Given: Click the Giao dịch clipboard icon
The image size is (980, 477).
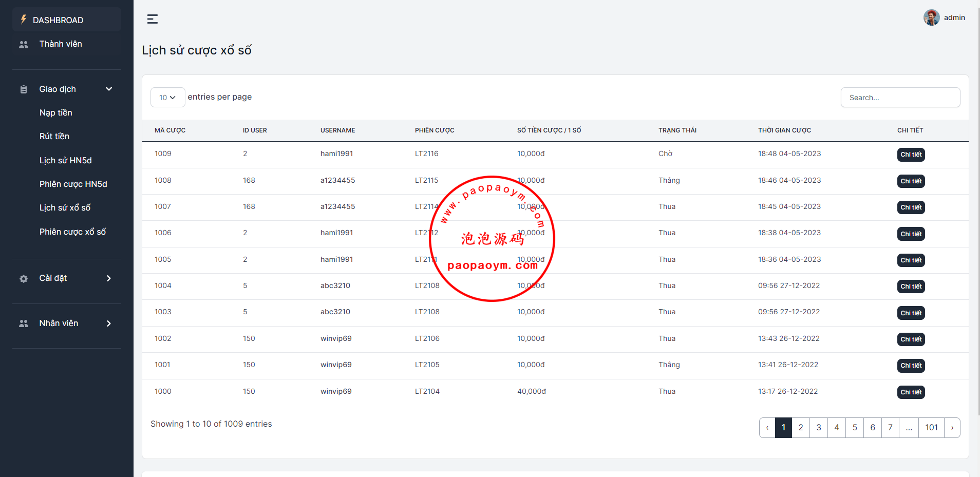Looking at the screenshot, I should click(24, 89).
